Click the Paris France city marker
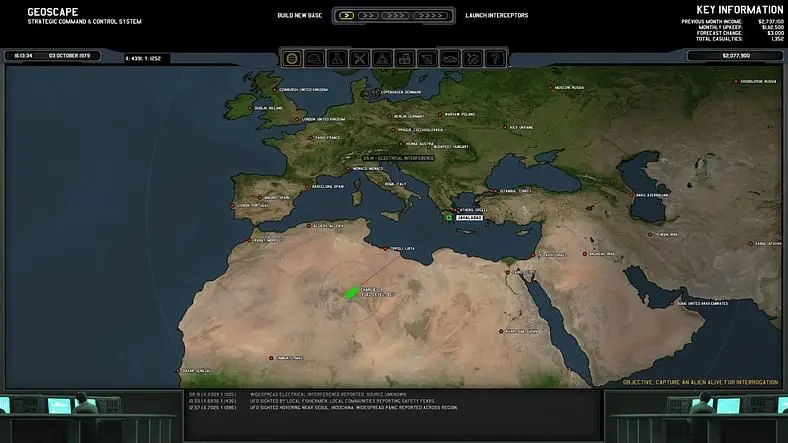Viewport: 788px width, 443px height. click(x=311, y=138)
